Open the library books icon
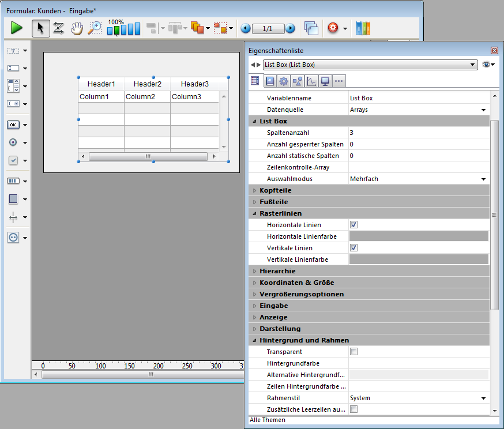The width and height of the screenshot is (504, 429). pyautogui.click(x=363, y=28)
